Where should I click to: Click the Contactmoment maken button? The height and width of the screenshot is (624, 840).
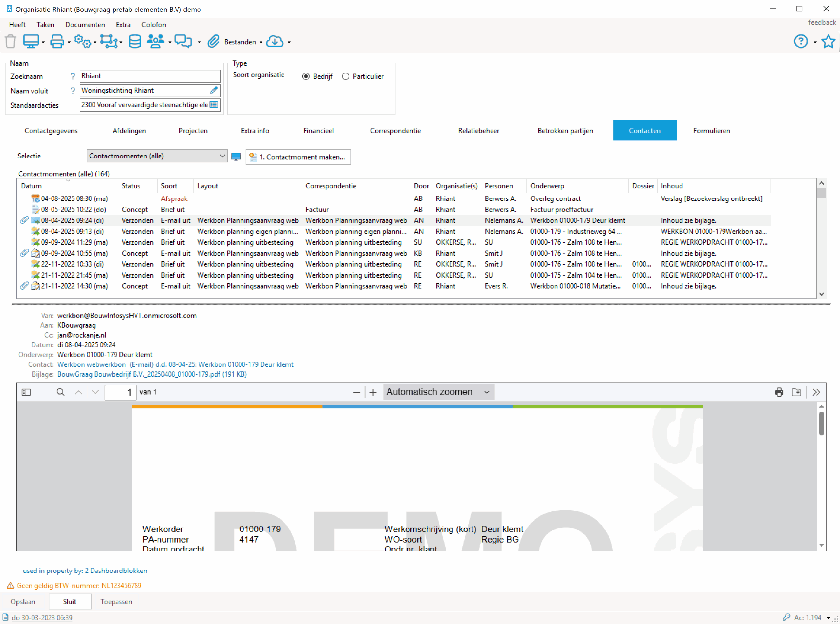298,157
